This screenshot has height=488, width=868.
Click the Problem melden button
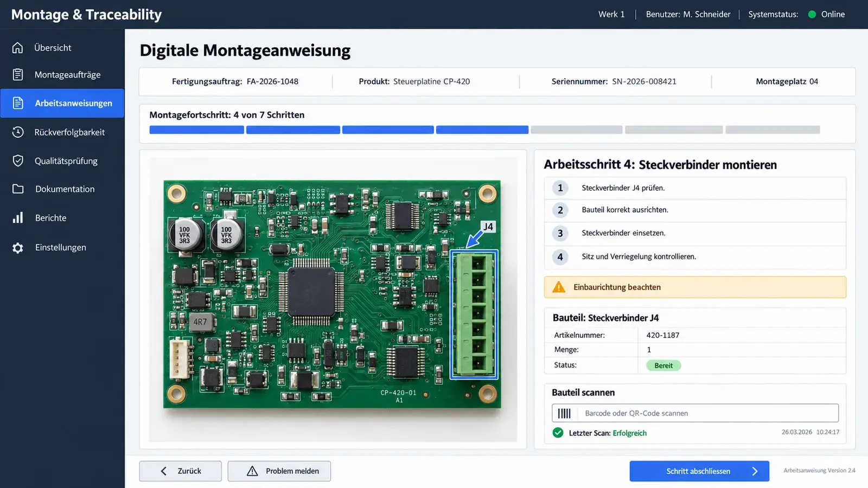(x=279, y=471)
